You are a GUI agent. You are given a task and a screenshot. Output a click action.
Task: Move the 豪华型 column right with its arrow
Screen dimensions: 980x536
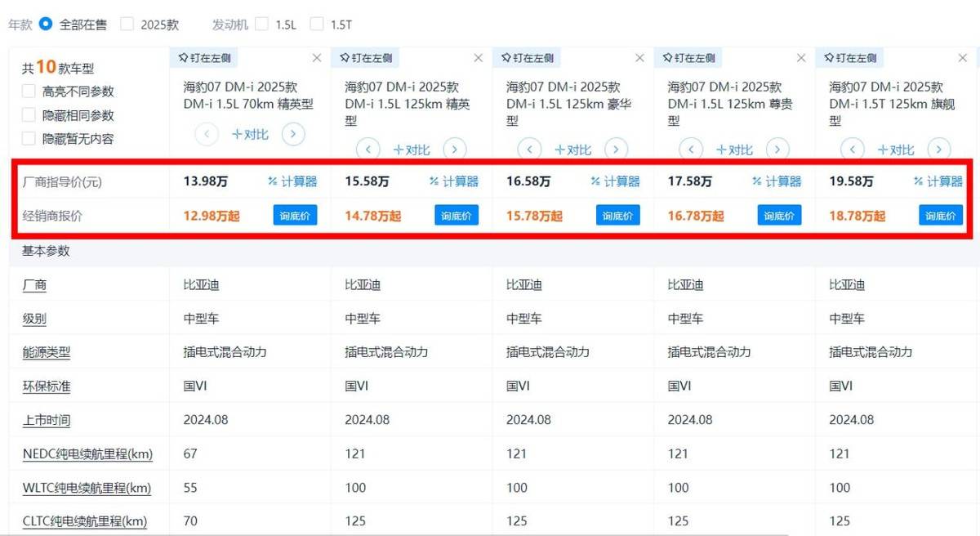[x=617, y=149]
